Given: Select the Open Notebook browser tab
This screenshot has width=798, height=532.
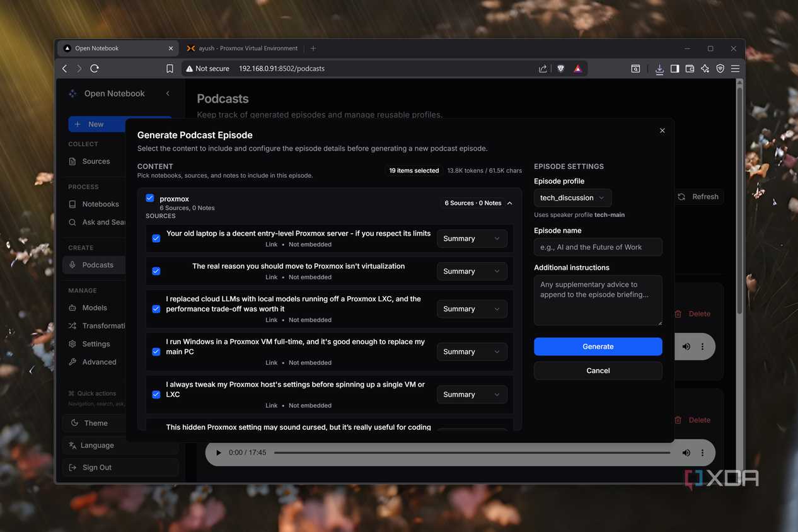Looking at the screenshot, I should point(118,49).
